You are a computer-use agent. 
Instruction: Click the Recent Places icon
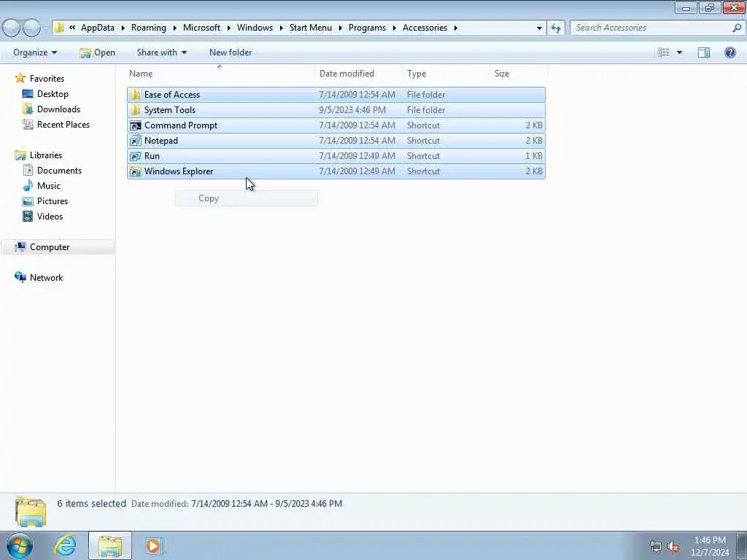click(28, 124)
